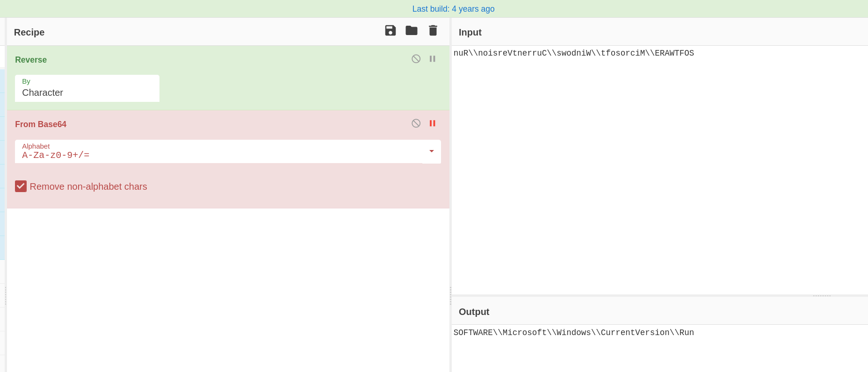Click the Input and Output splitter handle
Screen dimensions: 868x372
point(821,295)
